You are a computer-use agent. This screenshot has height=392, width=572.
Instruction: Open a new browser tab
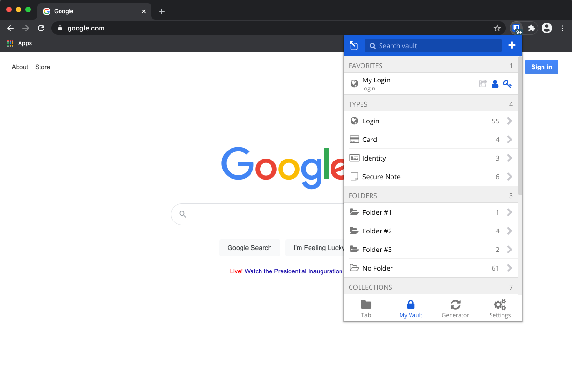coord(162,11)
